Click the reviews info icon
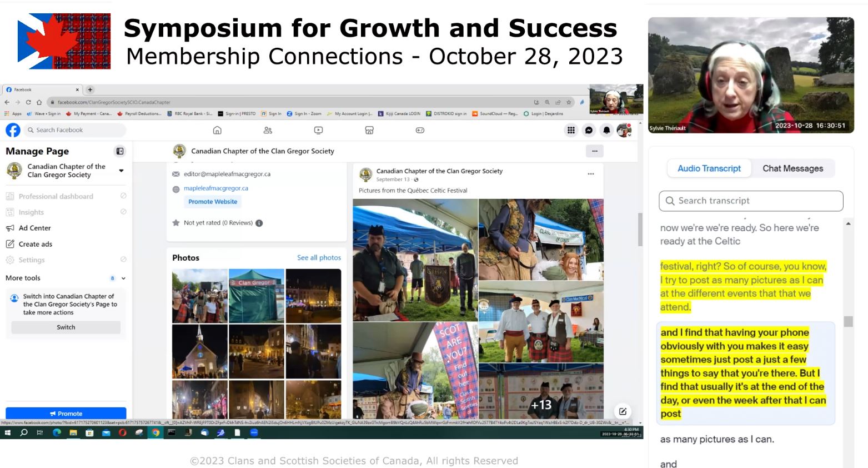The height and width of the screenshot is (468, 868). (259, 223)
